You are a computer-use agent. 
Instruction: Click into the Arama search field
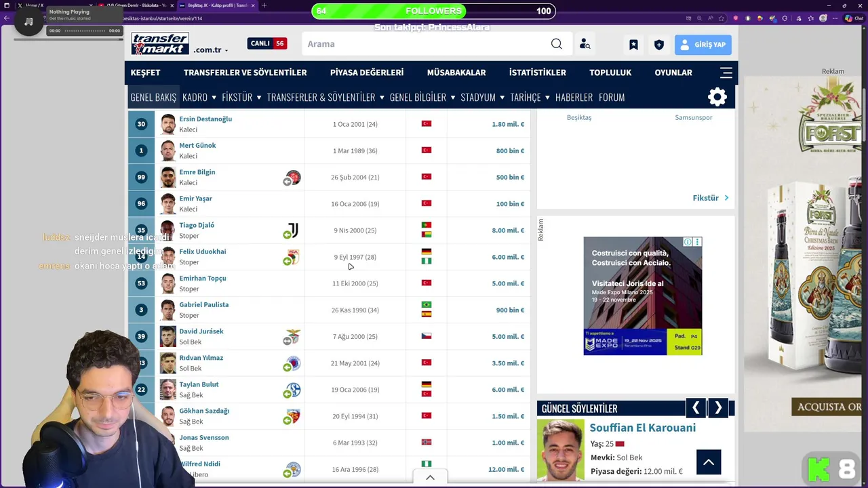pyautogui.click(x=427, y=44)
